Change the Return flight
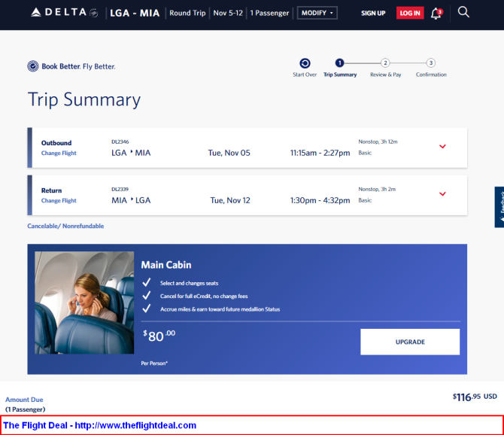 coord(59,201)
